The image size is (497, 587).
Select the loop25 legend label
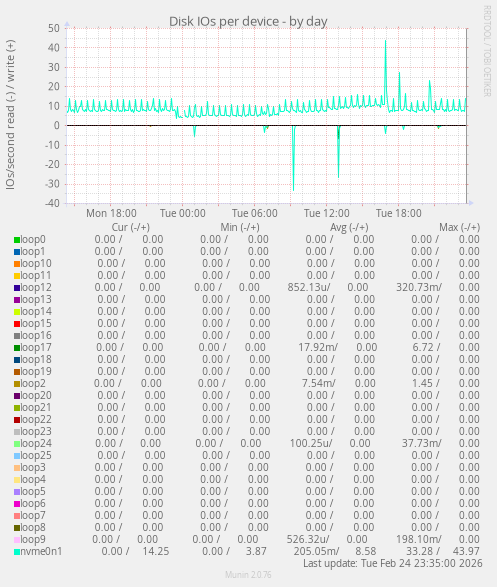[x=36, y=455]
